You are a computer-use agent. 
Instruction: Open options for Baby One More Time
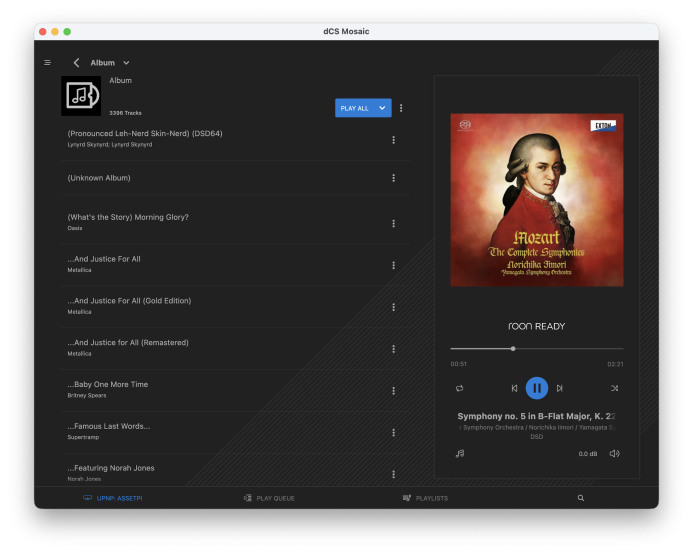(x=393, y=391)
